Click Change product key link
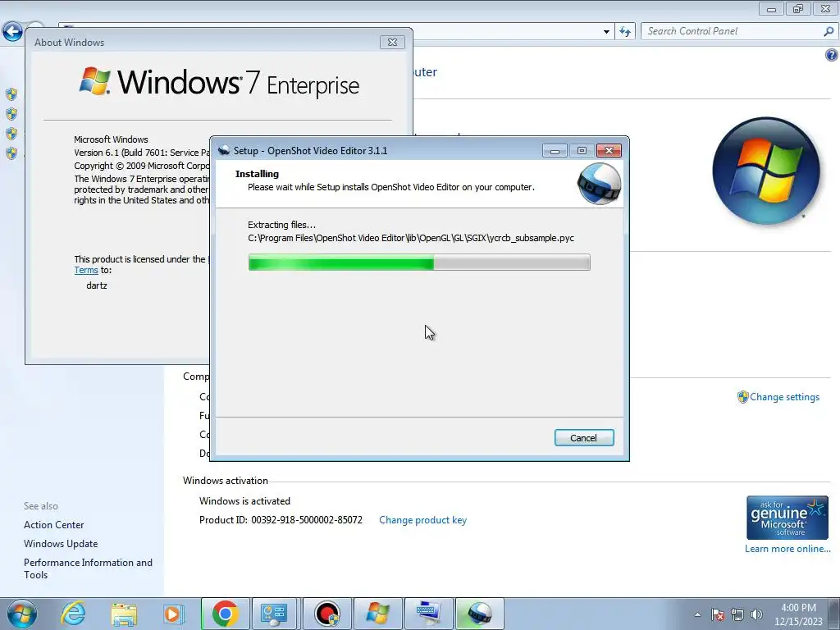Screen dimensions: 840x630 pos(422,520)
